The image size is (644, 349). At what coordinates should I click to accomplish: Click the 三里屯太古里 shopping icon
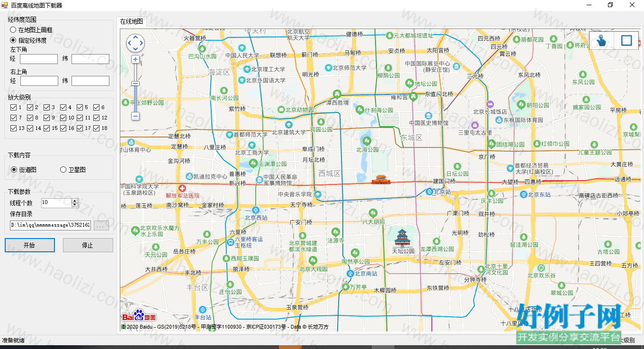[x=474, y=125]
